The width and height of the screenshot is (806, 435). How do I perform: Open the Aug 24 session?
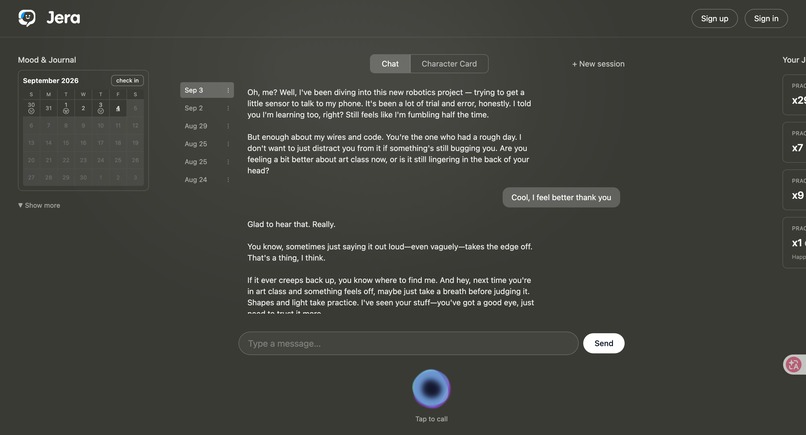[207, 179]
